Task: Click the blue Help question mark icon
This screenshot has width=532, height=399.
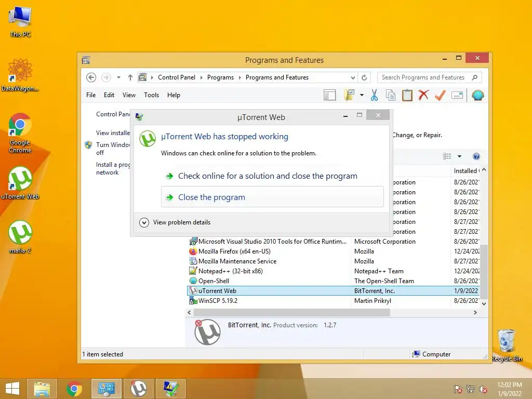Action: [x=476, y=156]
